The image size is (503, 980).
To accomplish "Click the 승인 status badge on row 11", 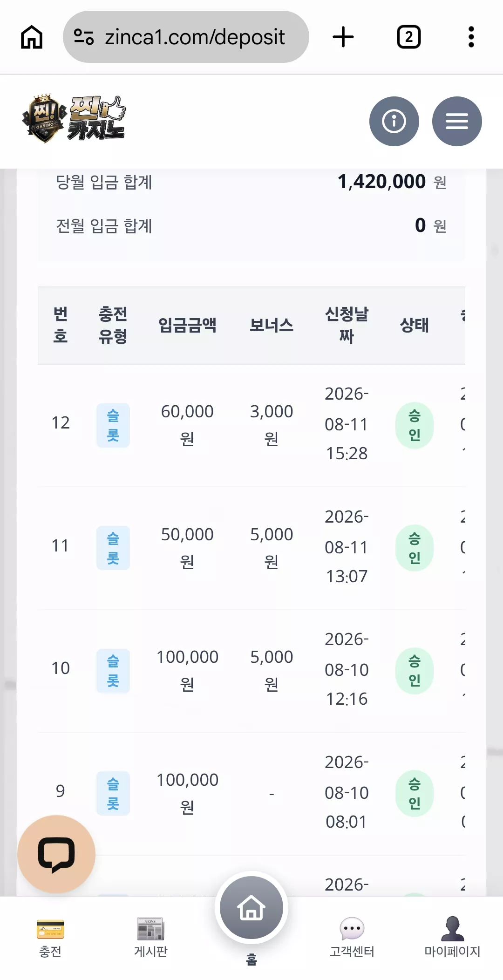I will point(415,548).
